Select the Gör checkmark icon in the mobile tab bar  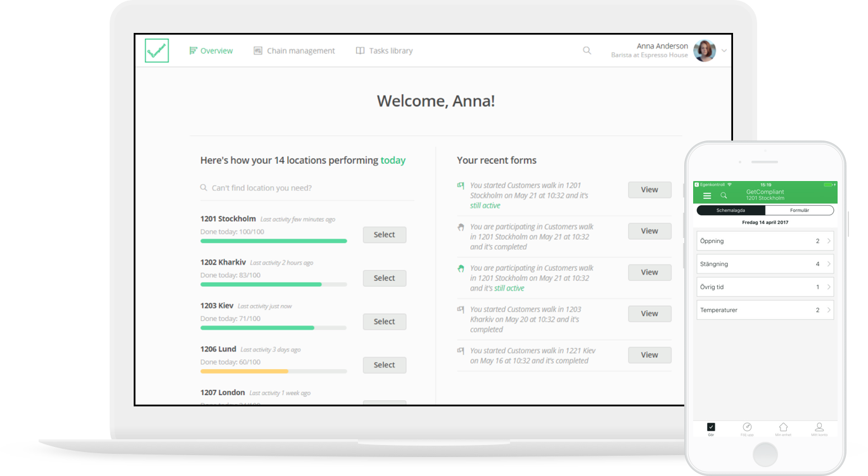point(711,427)
